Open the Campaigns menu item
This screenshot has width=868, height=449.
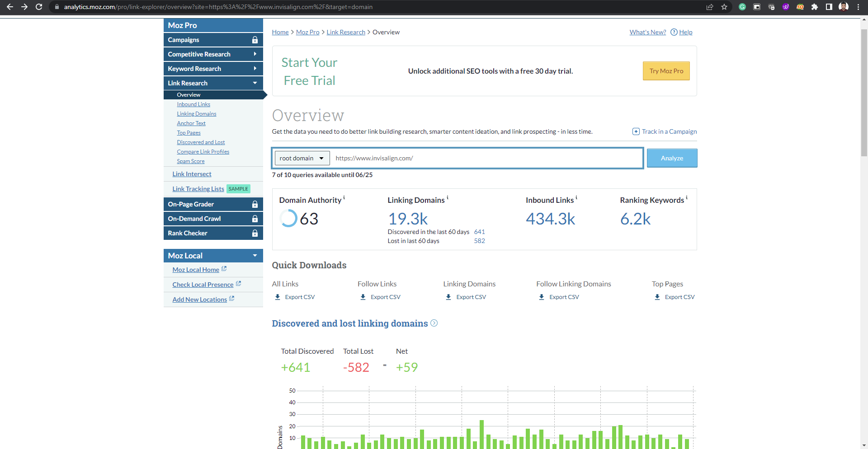click(213, 40)
